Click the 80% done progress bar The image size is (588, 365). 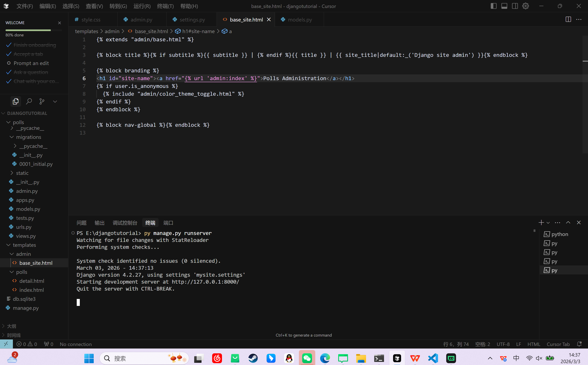pos(34,30)
